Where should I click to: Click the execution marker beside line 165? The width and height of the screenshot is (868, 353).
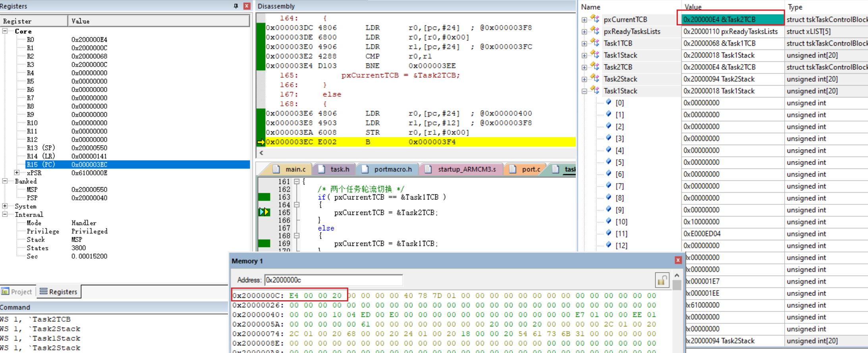(264, 212)
